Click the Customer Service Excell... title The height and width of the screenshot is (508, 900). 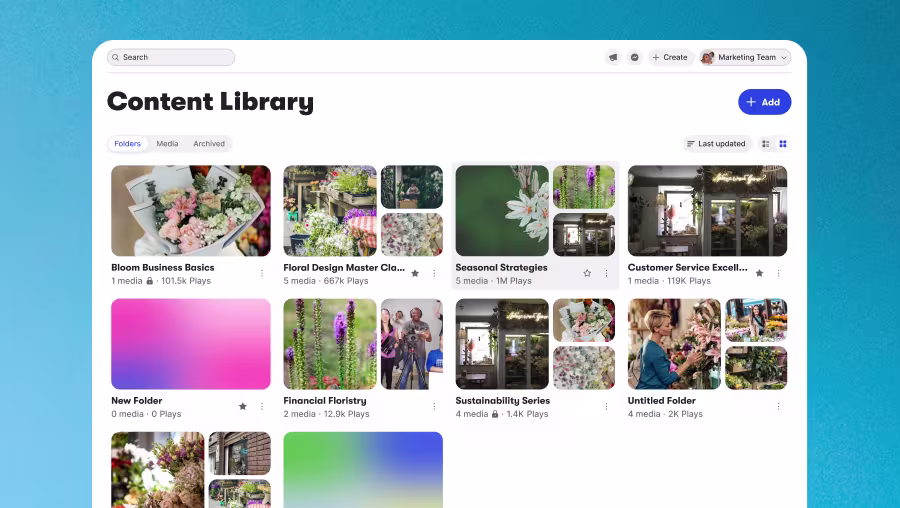[687, 267]
